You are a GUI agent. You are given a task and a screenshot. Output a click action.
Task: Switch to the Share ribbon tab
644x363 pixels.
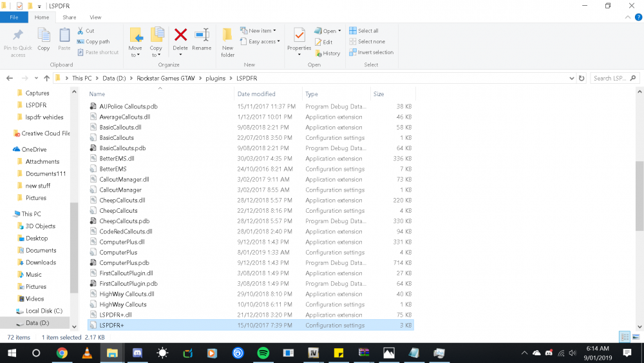tap(70, 17)
